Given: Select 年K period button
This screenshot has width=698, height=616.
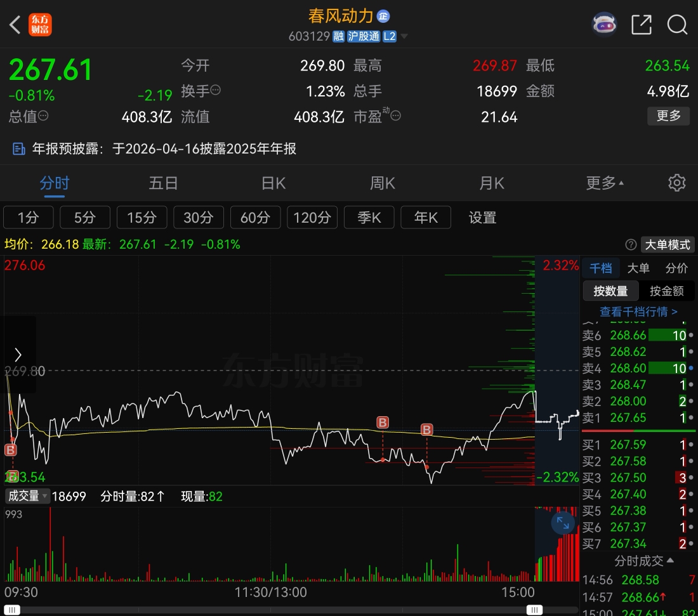Looking at the screenshot, I should point(426,217).
